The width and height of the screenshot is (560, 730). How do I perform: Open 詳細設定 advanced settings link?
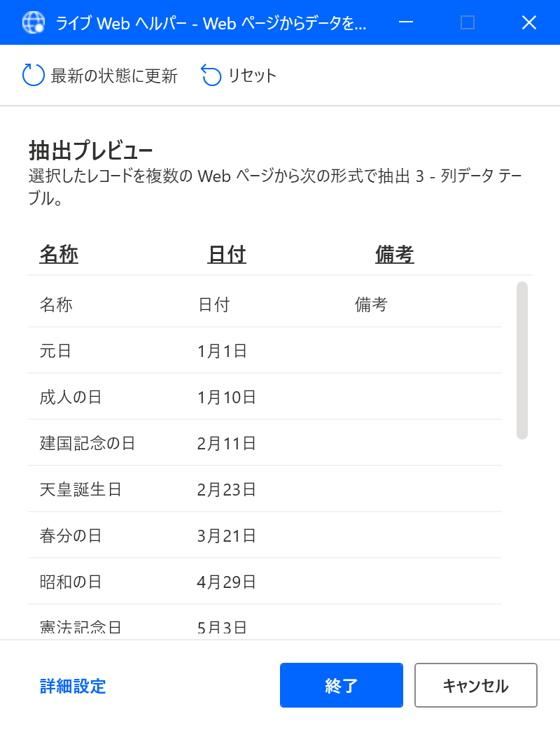click(x=73, y=686)
